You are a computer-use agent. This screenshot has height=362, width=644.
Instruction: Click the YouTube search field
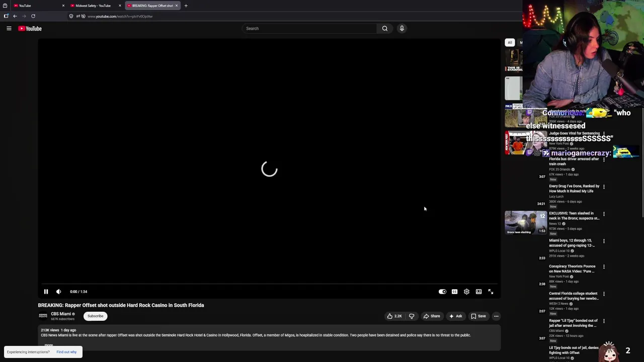[x=309, y=29]
